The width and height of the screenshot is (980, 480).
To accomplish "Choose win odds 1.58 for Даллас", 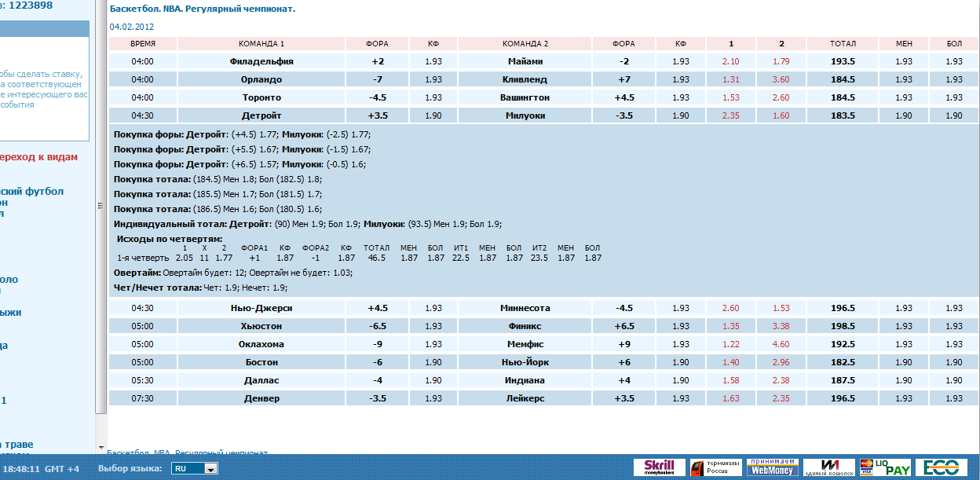I will pos(731,380).
